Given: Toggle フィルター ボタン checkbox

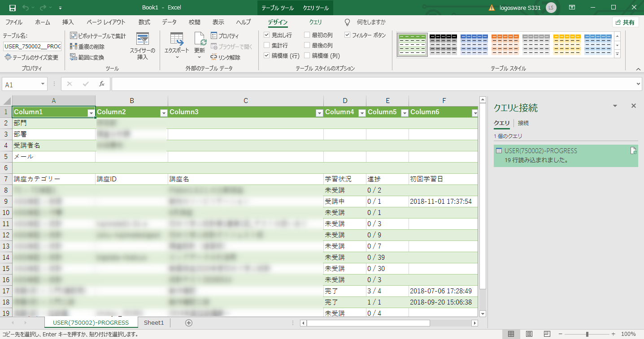Looking at the screenshot, I should [x=348, y=35].
